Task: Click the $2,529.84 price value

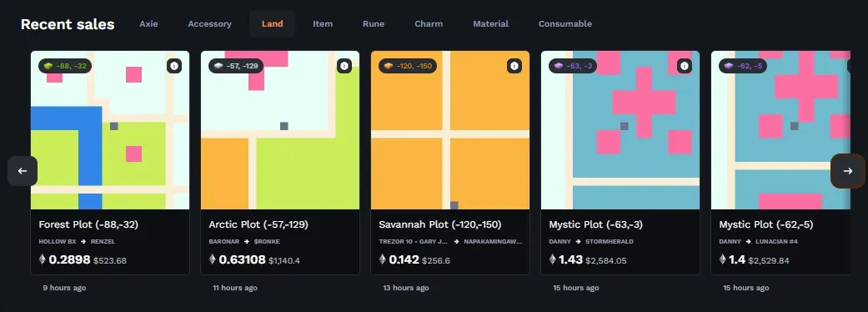Action: 769,260
